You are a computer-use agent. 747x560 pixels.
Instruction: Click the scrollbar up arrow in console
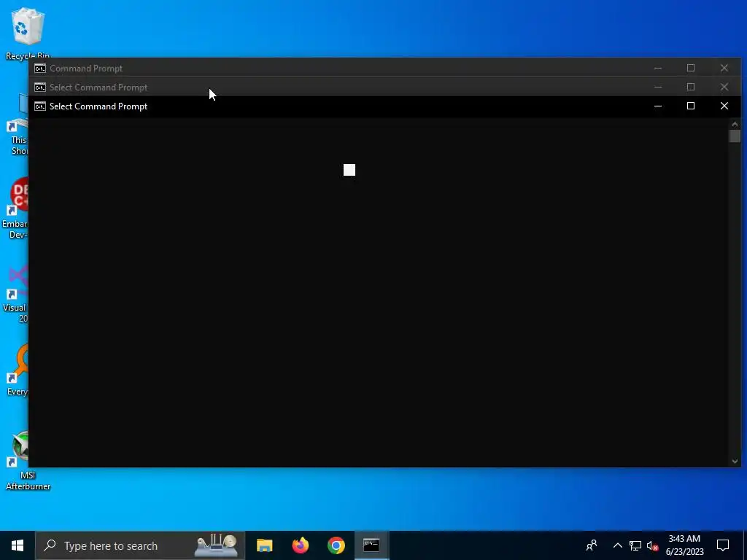point(735,124)
